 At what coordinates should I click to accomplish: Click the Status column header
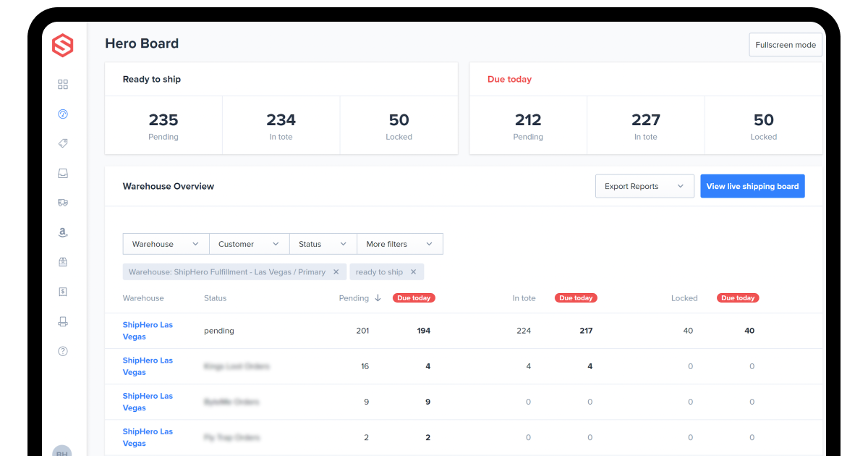pyautogui.click(x=216, y=298)
